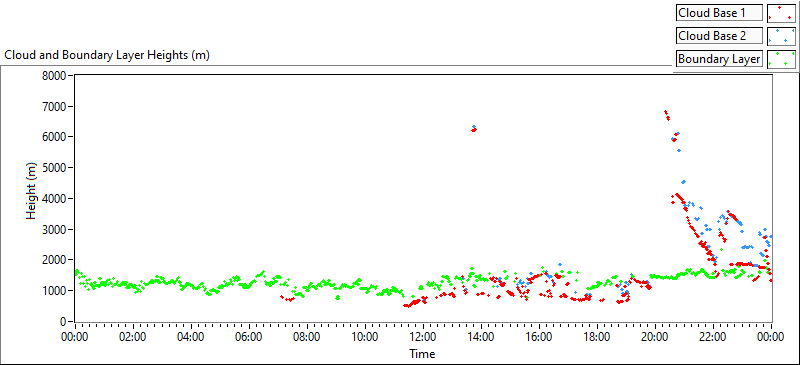Click the 12:00 time axis label
The height and width of the screenshot is (365, 800).
pos(423,336)
